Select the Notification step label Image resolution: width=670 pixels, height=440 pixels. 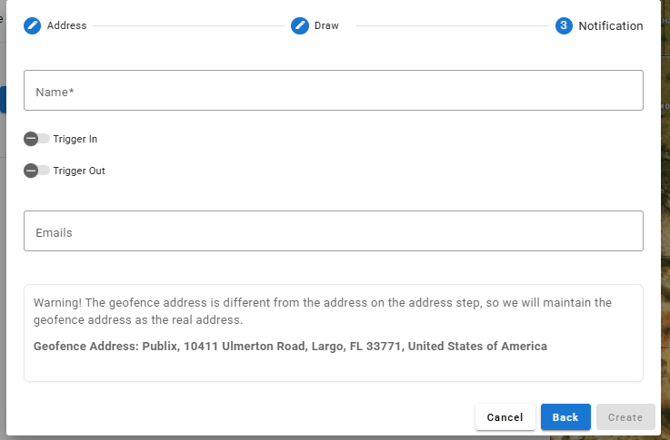pos(610,26)
